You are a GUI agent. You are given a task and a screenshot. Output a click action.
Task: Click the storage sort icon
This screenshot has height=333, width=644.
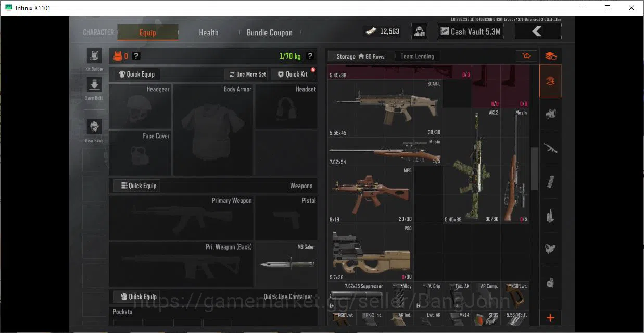[526, 56]
